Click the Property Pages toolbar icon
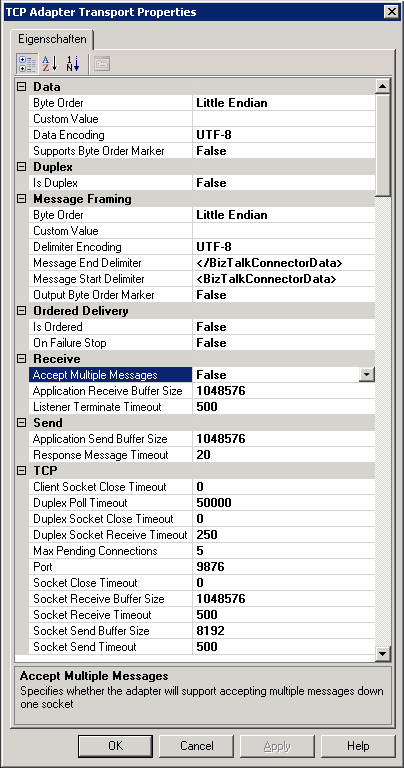The image size is (404, 768). (102, 64)
